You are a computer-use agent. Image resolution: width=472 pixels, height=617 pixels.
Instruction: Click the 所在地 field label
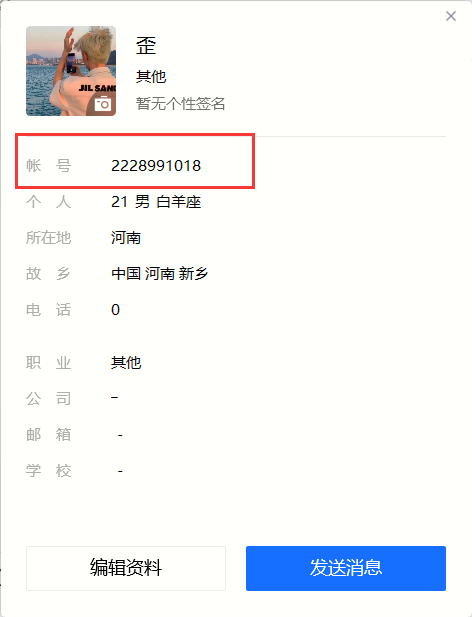coord(49,238)
